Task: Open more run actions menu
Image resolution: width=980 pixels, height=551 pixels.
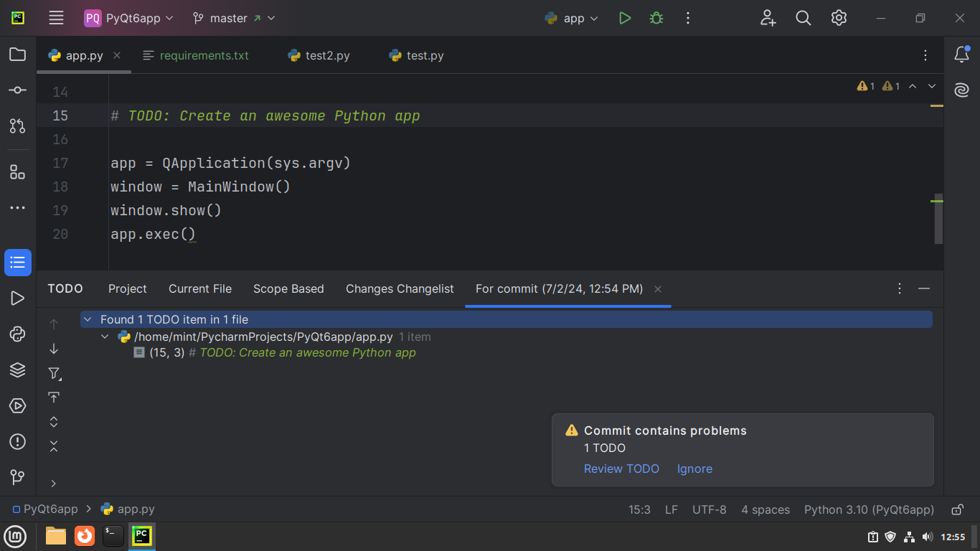Action: pos(687,18)
